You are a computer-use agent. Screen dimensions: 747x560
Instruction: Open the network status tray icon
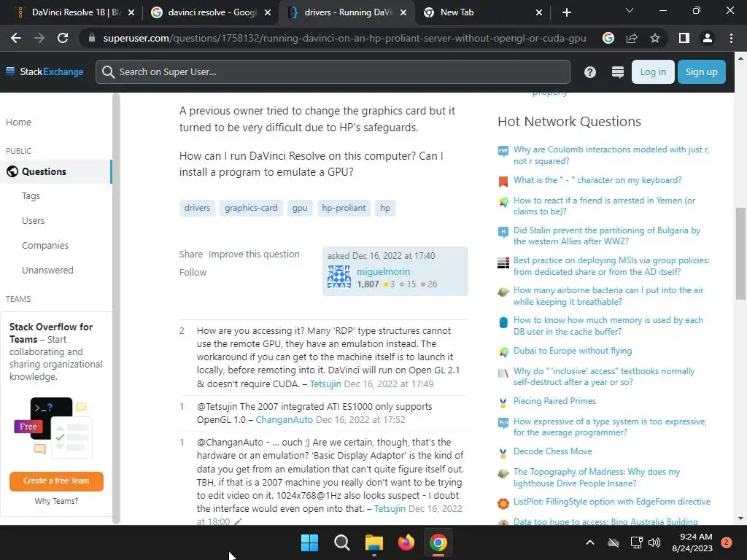tap(636, 542)
